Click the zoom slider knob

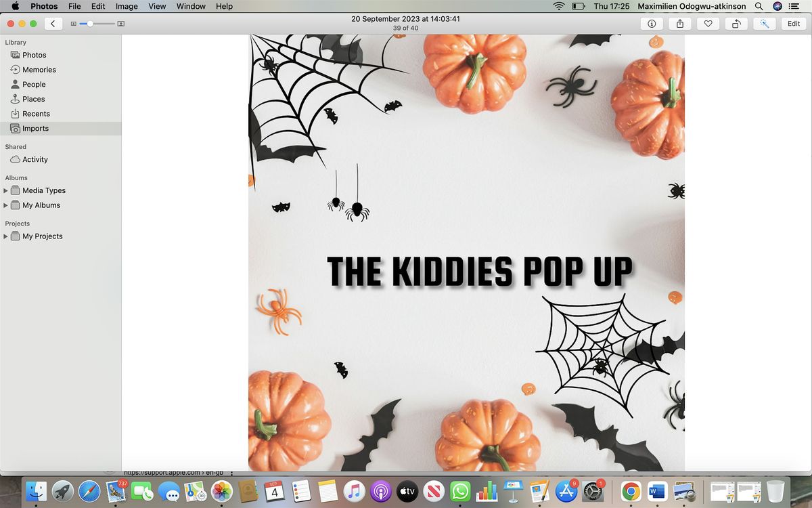pyautogui.click(x=91, y=24)
